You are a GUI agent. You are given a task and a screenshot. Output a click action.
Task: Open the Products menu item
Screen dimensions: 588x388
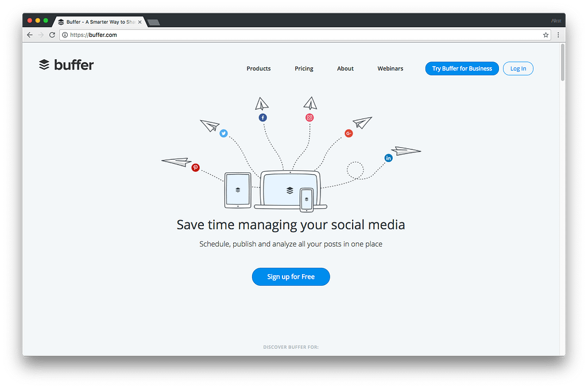[x=258, y=68]
